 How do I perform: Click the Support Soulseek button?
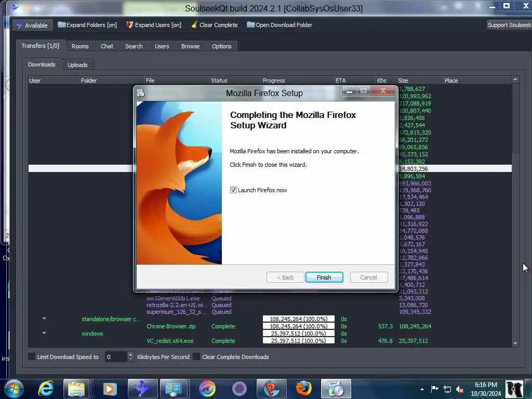(x=509, y=25)
